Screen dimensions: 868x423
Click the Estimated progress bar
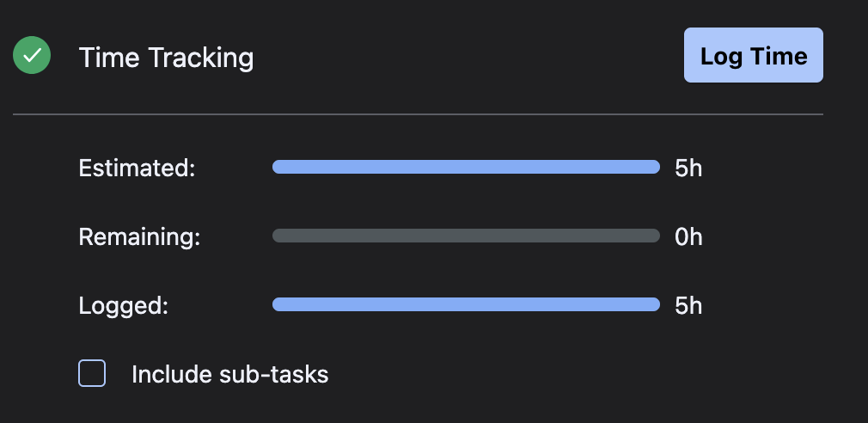pos(466,168)
